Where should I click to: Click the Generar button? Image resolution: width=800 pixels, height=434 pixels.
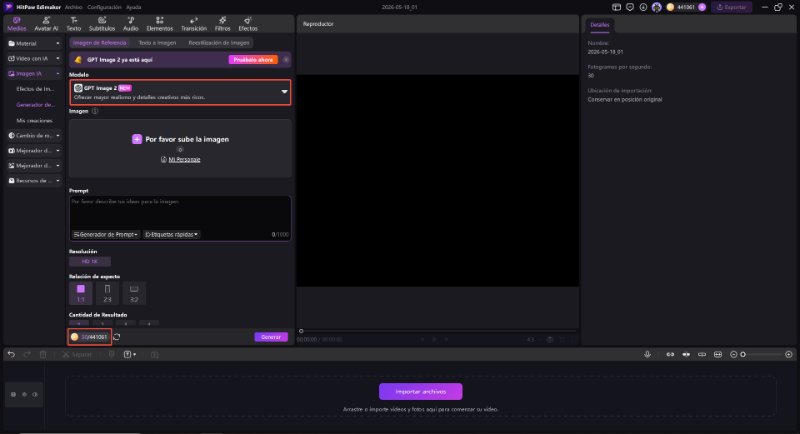(271, 337)
